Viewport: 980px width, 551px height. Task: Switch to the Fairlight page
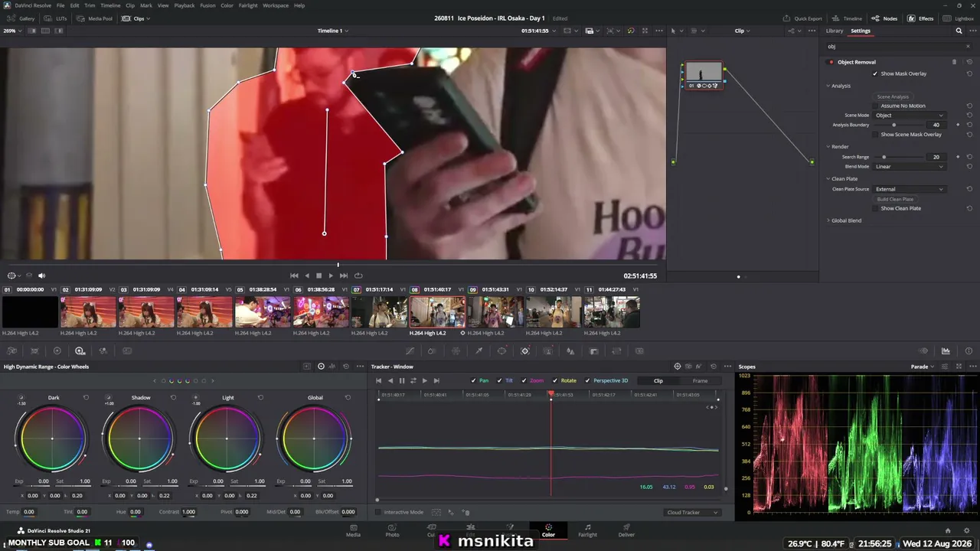tap(587, 530)
